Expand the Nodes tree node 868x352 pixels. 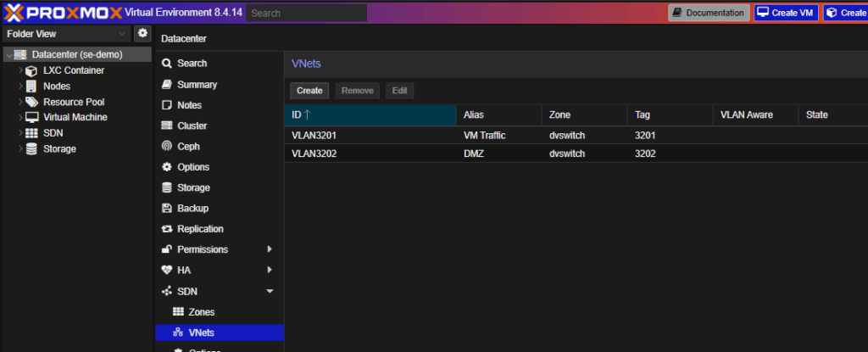[21, 87]
